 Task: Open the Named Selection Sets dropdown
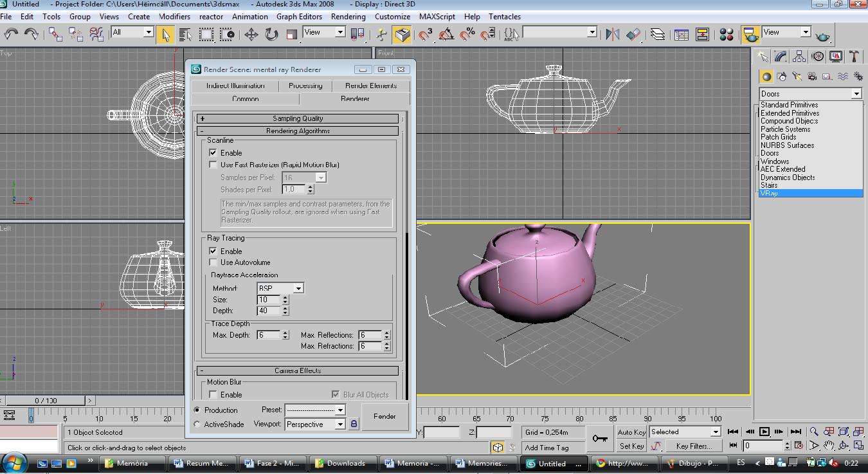[560, 32]
